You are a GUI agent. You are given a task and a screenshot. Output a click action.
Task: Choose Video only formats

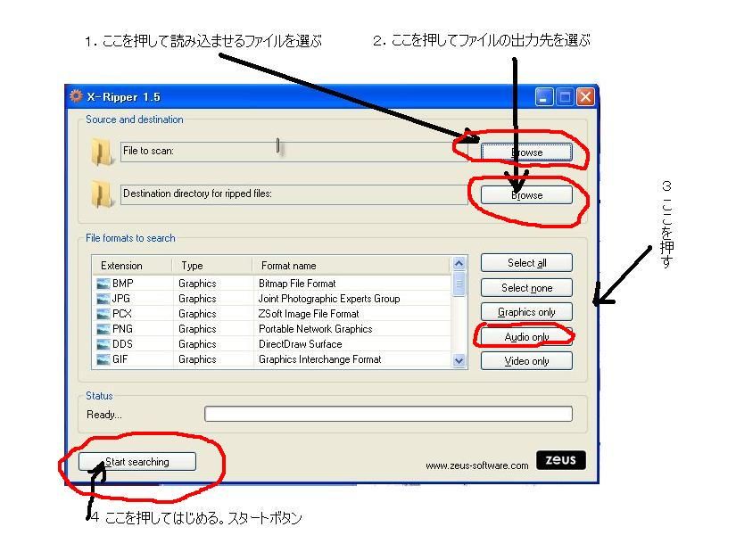[x=526, y=361]
